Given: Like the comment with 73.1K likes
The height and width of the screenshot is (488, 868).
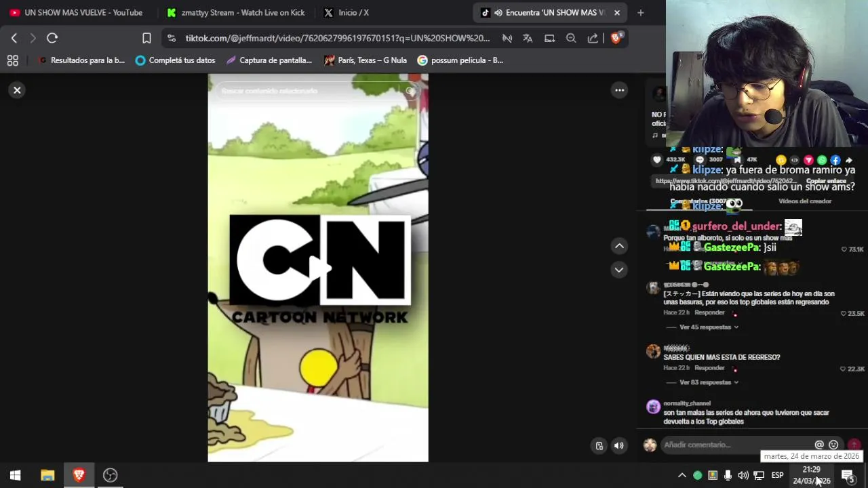Looking at the screenshot, I should [x=844, y=249].
